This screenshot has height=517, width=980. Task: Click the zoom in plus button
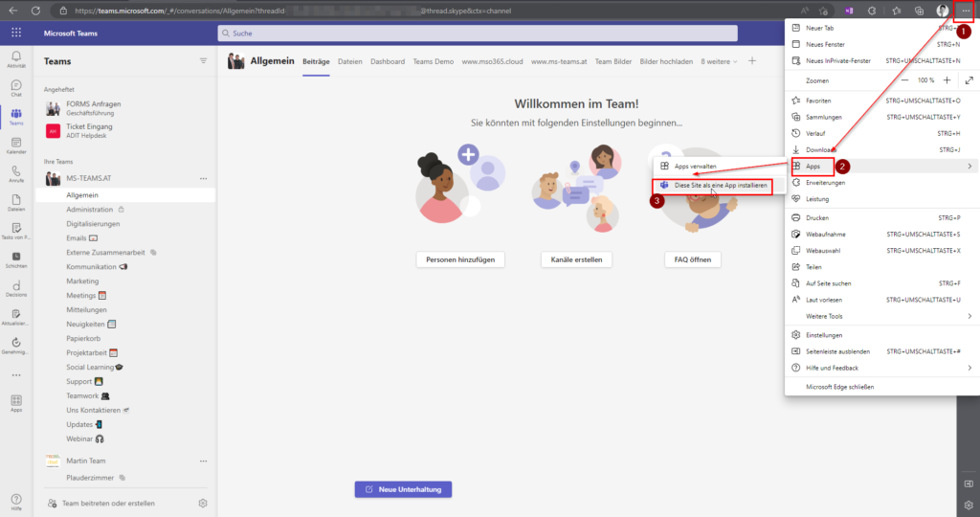[947, 80]
